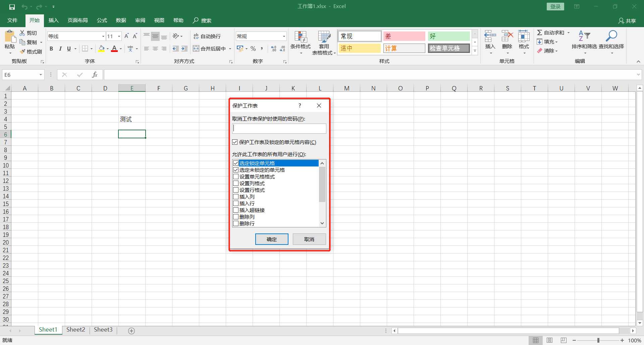Screen dimensions: 644x345
Task: Click the AutoSum (自动求和) icon
Action: (x=539, y=32)
